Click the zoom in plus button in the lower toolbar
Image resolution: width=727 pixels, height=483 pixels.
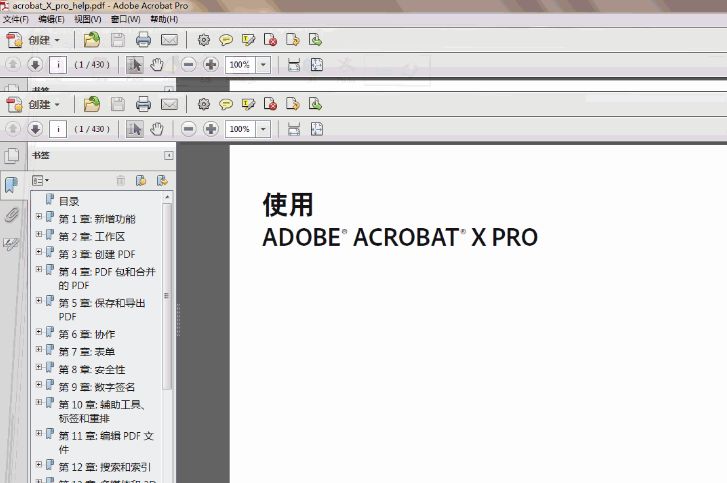(211, 129)
